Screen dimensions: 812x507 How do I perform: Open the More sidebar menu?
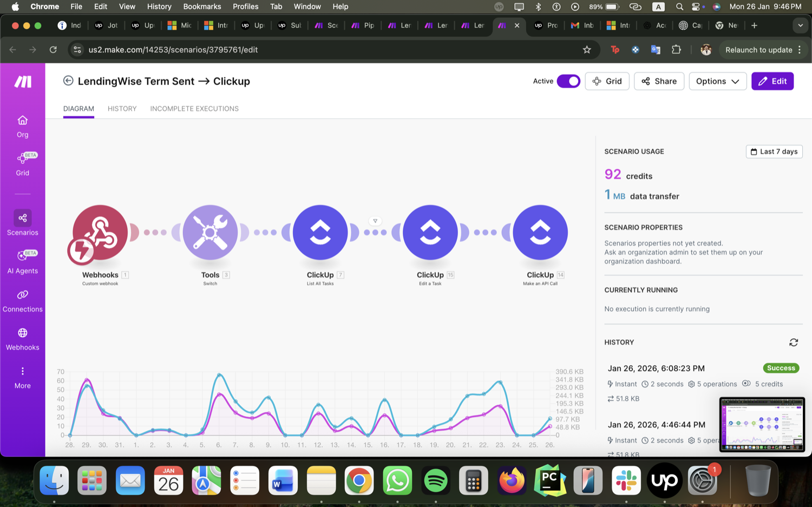click(22, 378)
